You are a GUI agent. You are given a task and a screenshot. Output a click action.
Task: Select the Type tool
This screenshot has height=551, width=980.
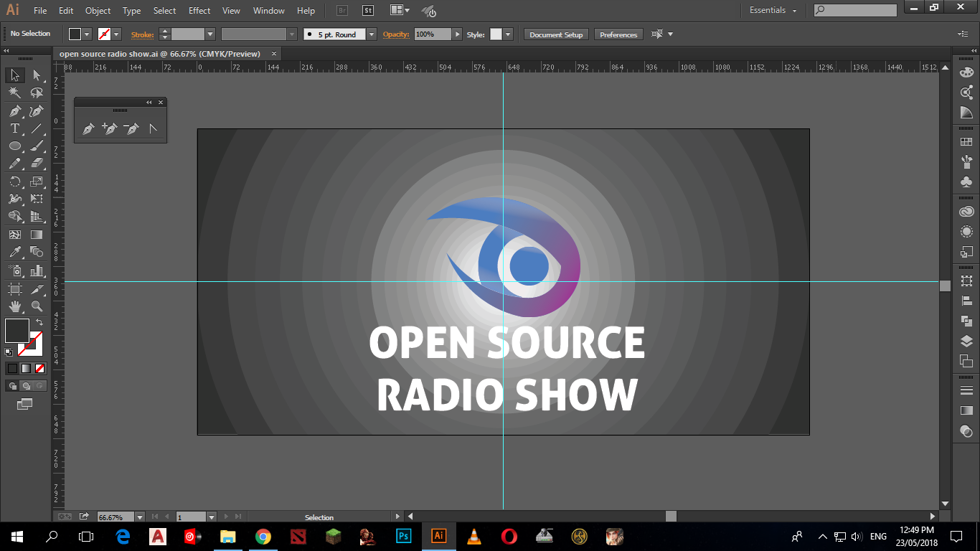(x=14, y=128)
